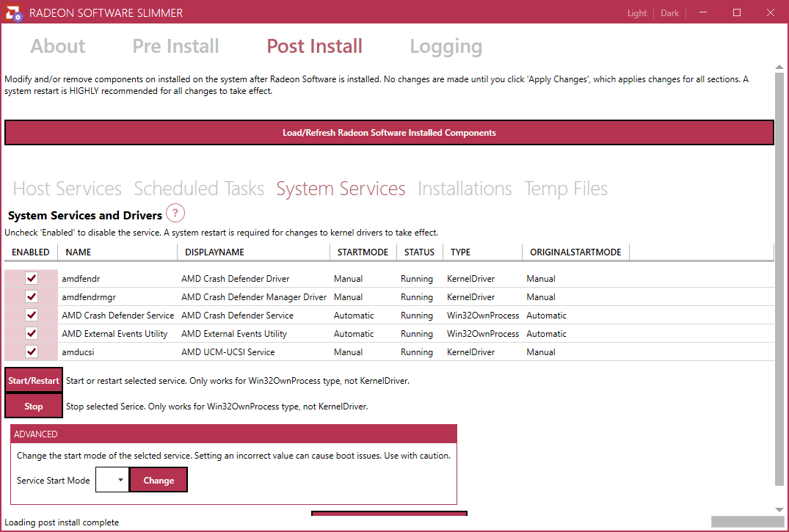
Task: Sort by ORIGINALSTARTMODE column header
Action: [x=575, y=252]
